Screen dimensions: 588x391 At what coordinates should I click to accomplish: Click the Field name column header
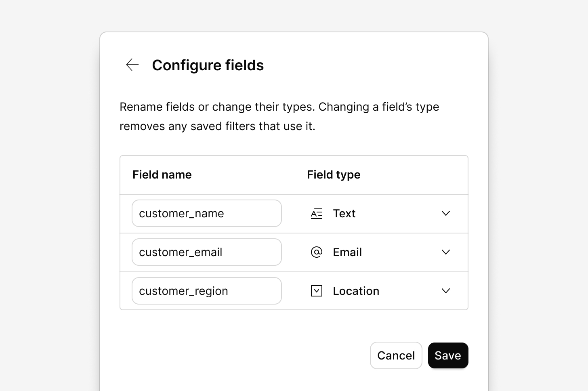click(x=162, y=174)
